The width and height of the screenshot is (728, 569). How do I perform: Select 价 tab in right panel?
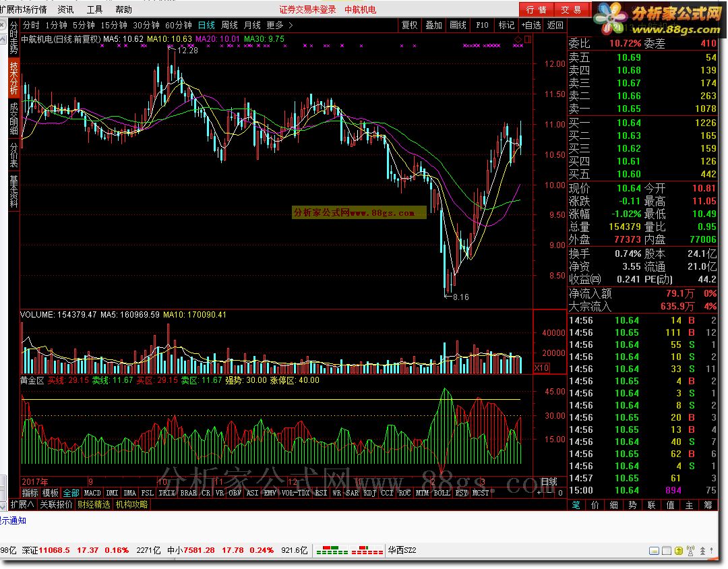point(595,505)
